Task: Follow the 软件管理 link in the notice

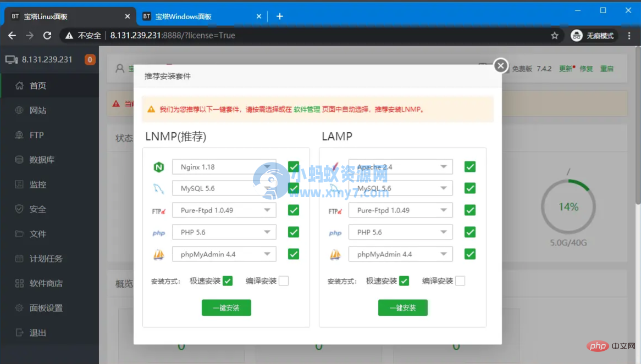Action: tap(307, 109)
